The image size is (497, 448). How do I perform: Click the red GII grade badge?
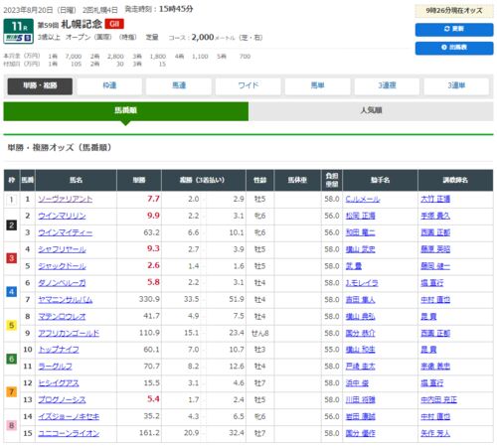(114, 24)
